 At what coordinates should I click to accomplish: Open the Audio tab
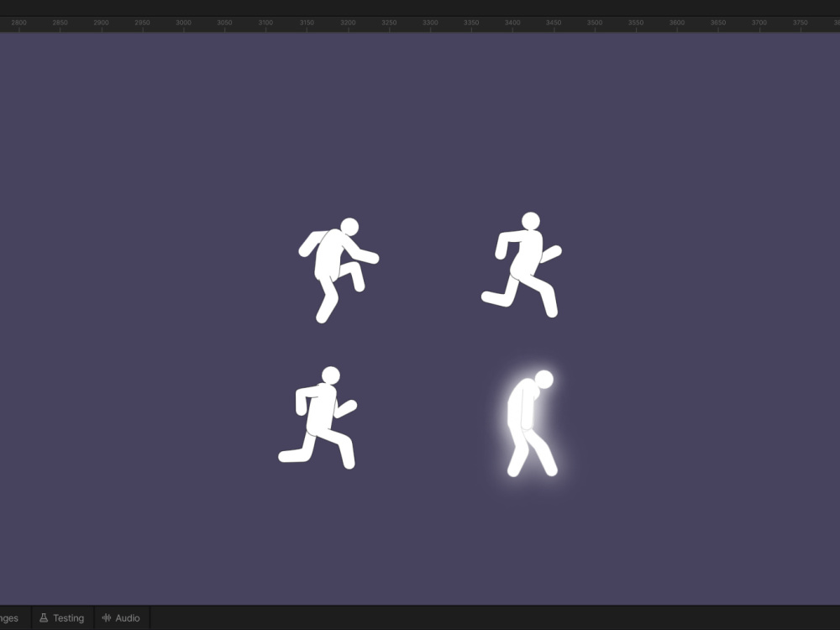coord(122,617)
